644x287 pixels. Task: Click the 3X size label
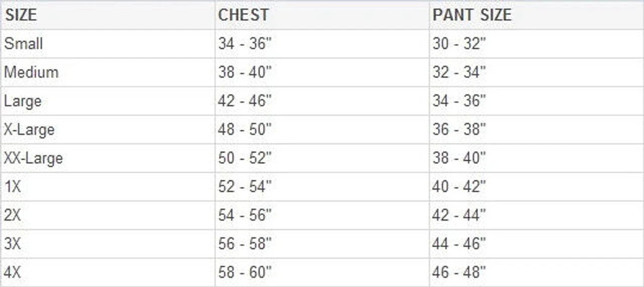[13, 245]
